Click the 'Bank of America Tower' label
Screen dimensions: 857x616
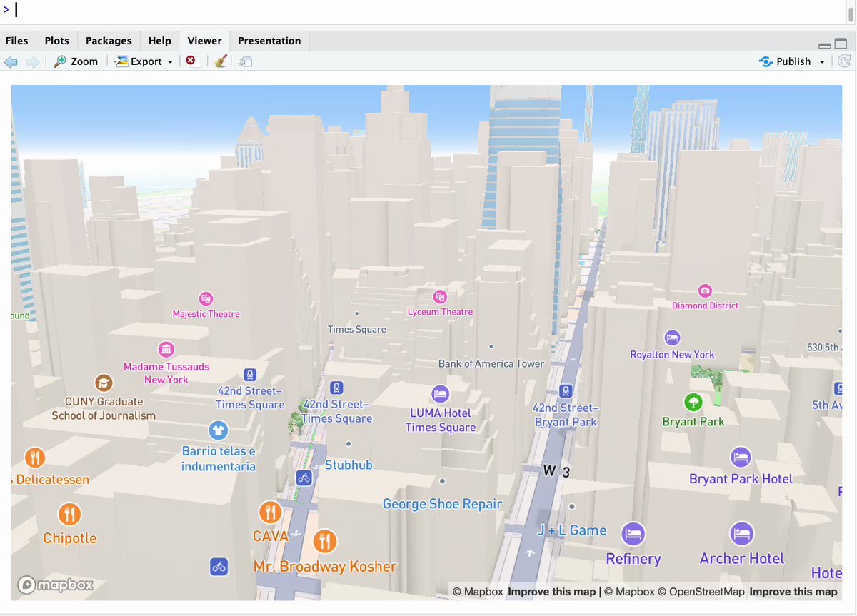pos(491,363)
